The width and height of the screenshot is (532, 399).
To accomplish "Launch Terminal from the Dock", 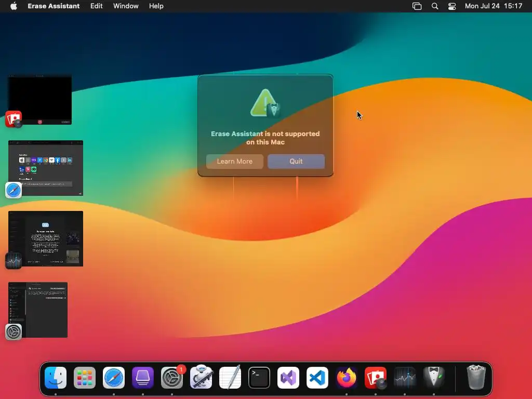I will tap(259, 378).
